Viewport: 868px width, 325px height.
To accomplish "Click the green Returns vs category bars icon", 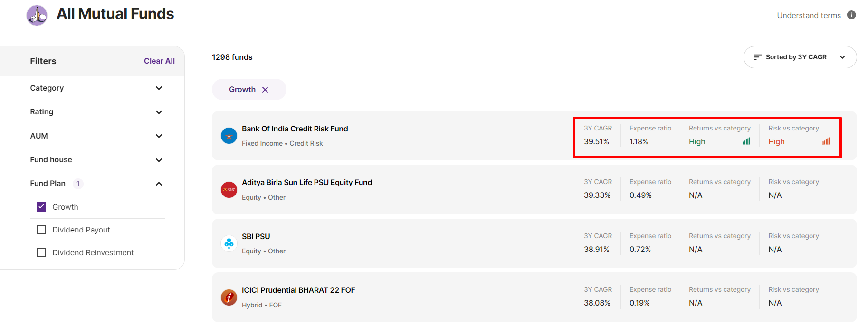I will coord(746,141).
